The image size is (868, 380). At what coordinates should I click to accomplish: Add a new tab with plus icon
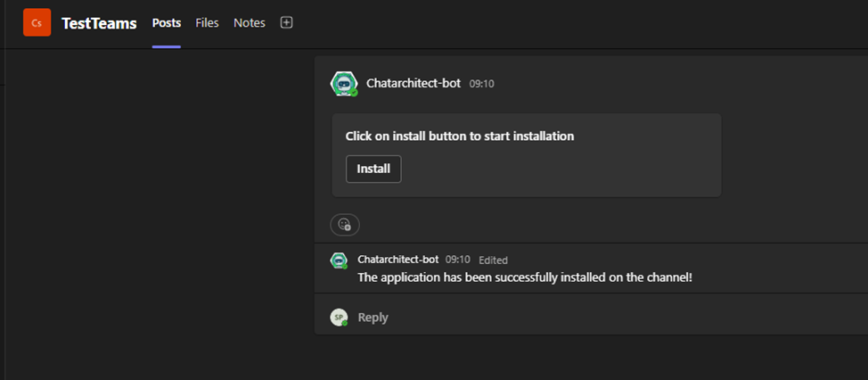286,22
